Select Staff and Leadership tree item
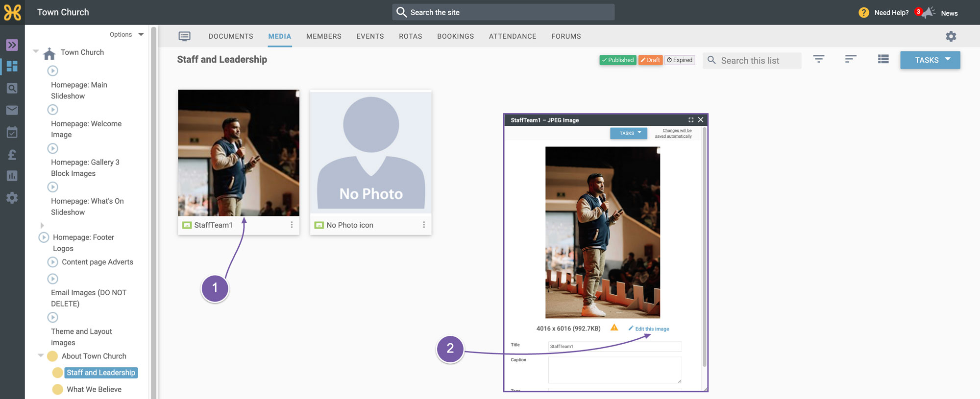 [x=101, y=373]
